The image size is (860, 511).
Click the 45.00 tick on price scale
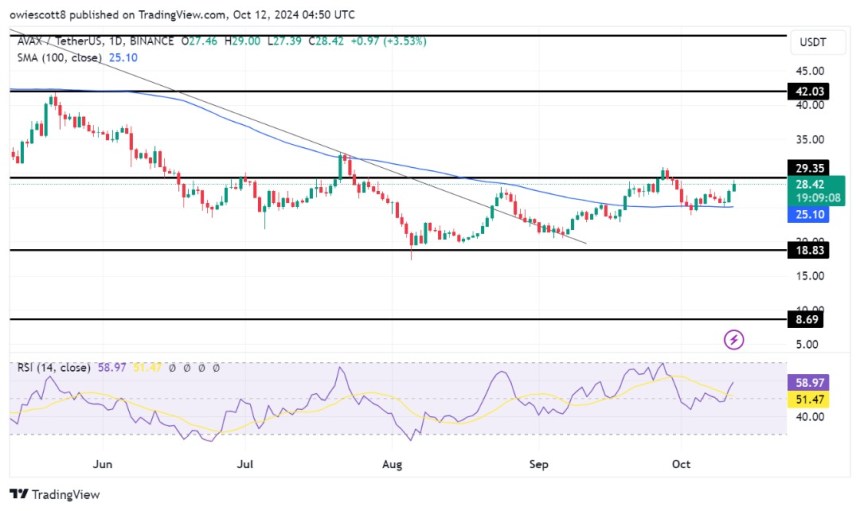coord(810,71)
